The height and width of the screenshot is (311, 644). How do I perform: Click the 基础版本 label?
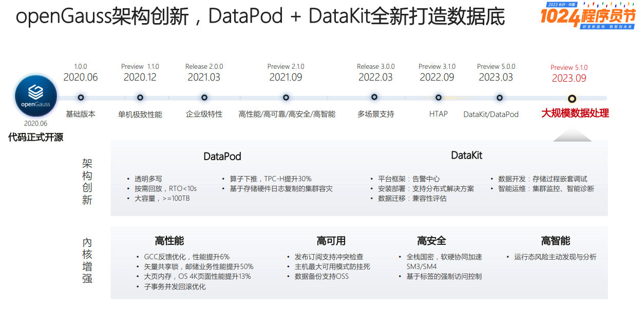pos(81,114)
